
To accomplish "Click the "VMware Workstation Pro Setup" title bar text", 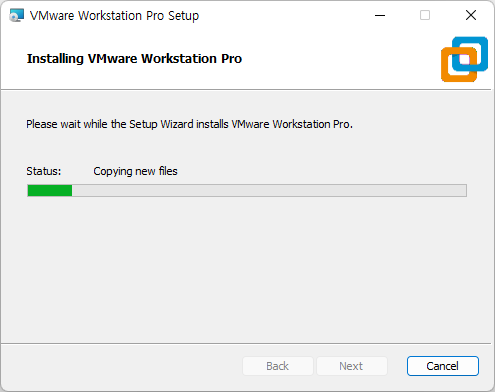I will coord(114,16).
